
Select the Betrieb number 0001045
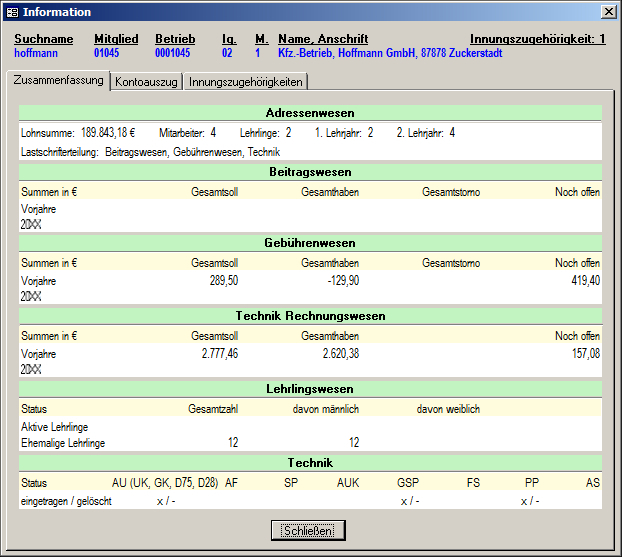[172, 53]
